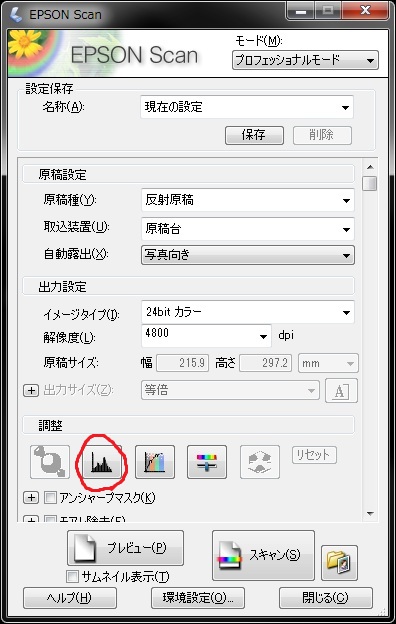Image resolution: width=396 pixels, height=624 pixels.
Task: Click the 閉じる(C) close button
Action: pos(326,598)
